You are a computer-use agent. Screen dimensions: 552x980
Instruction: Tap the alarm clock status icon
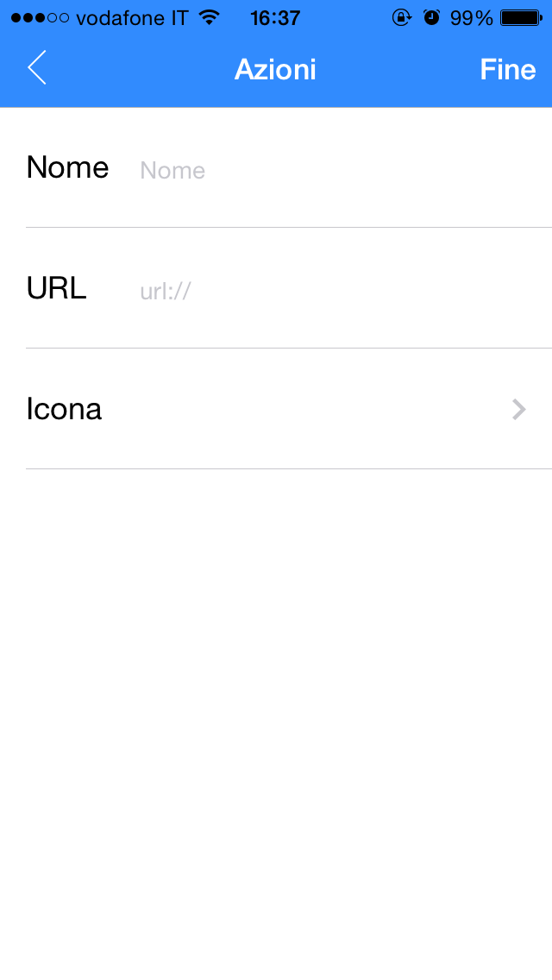pyautogui.click(x=431, y=18)
